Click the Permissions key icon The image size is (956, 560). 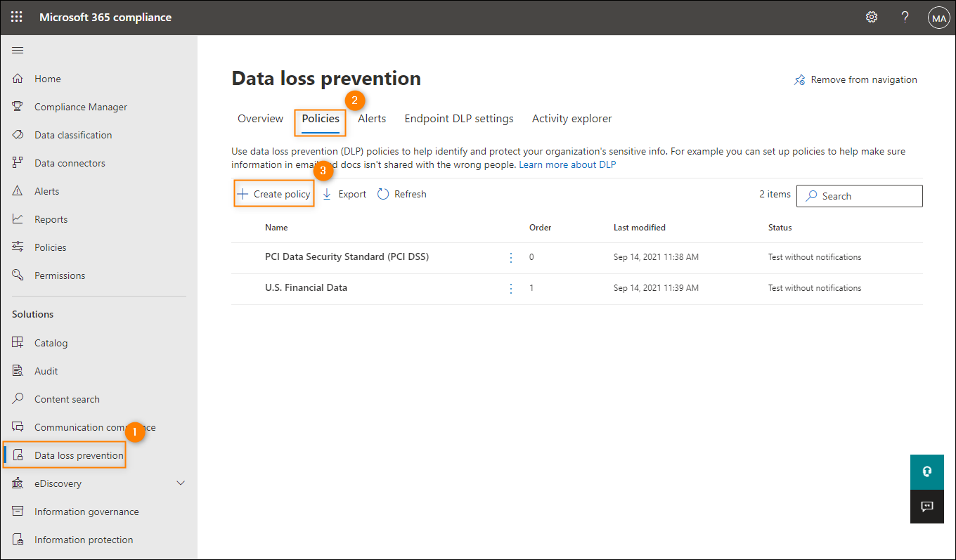tap(18, 275)
